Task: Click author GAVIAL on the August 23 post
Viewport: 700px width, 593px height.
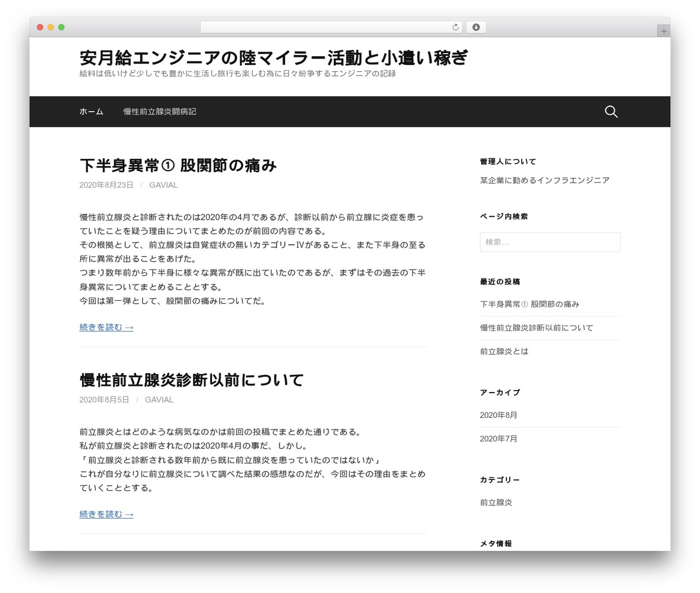Action: [x=164, y=185]
